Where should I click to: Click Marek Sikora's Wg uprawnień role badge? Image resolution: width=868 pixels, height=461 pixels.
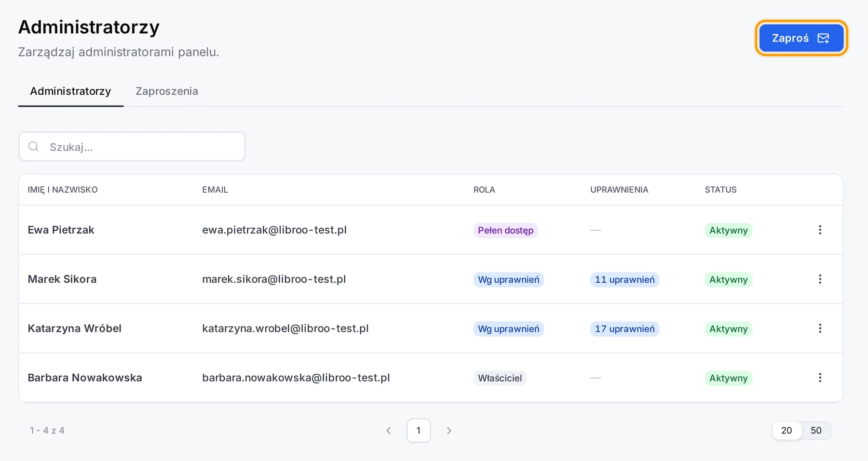pyautogui.click(x=508, y=280)
